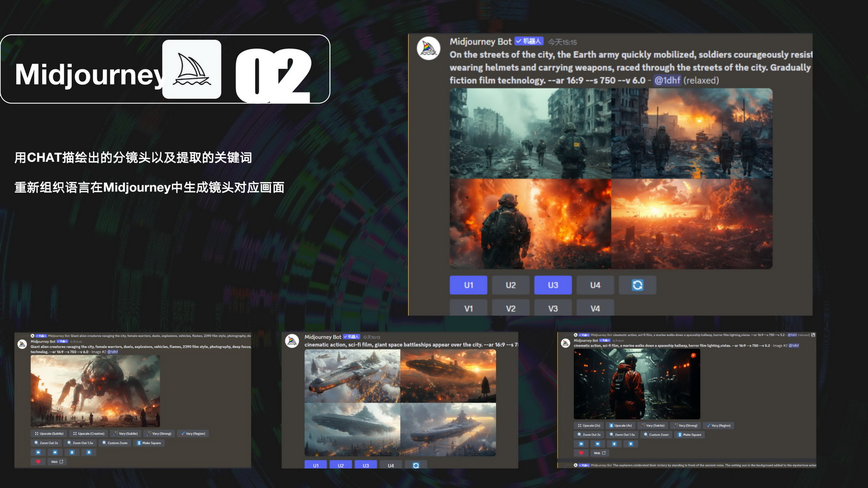Click Zoom Out 1.5x under the alien creature image
This screenshot has height=488, width=868.
tap(80, 443)
